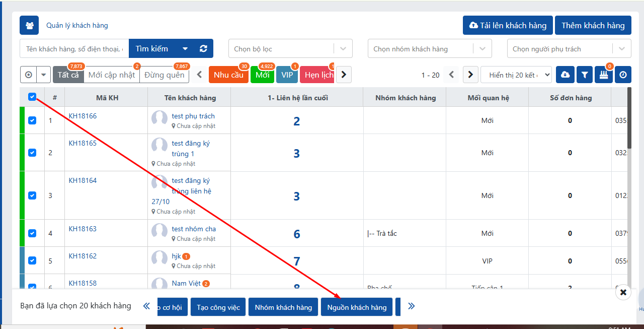
Task: Expand 'Chọn nhóm khách hàng' dropdown
Action: 430,49
